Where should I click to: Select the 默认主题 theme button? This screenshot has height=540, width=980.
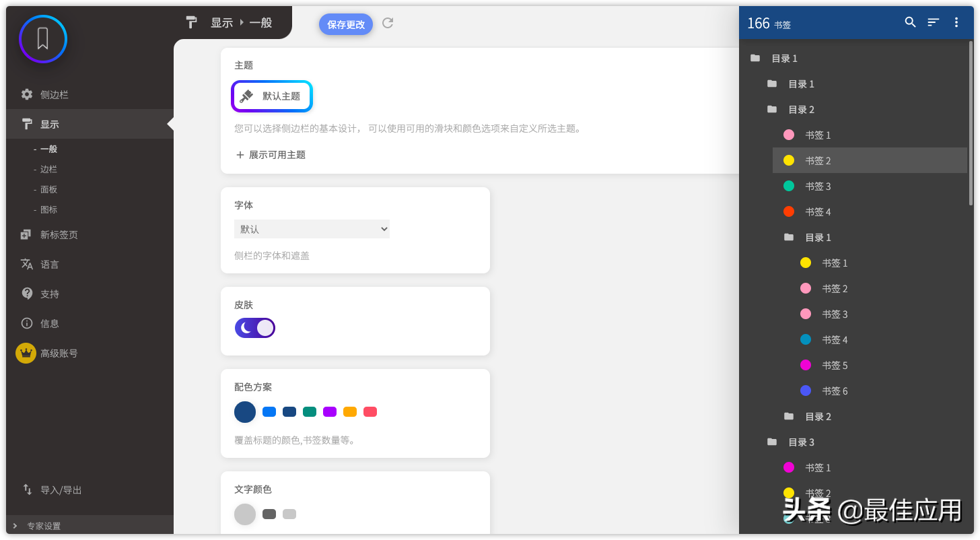click(x=272, y=96)
